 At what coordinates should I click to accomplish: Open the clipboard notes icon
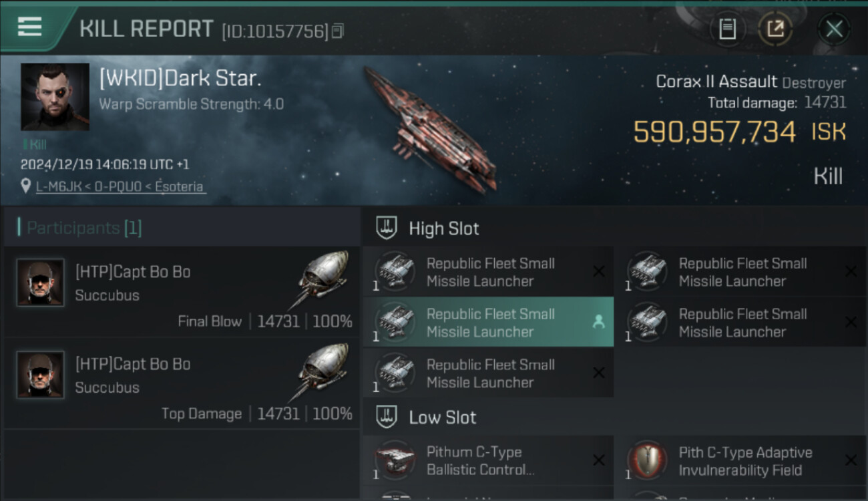(727, 29)
